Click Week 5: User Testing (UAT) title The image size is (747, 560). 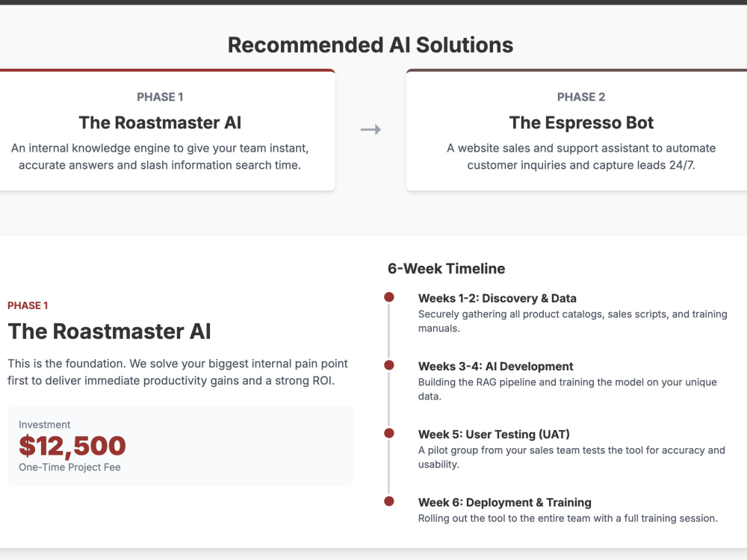click(x=494, y=435)
